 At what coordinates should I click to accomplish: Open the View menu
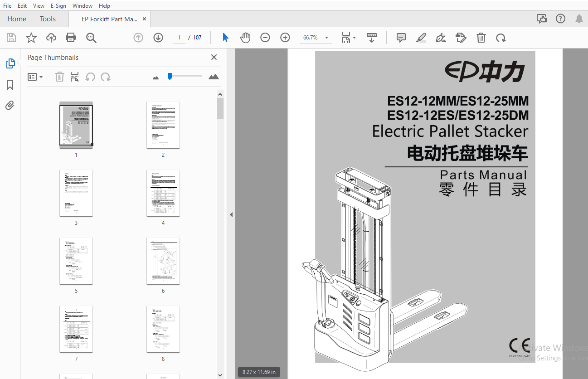39,6
